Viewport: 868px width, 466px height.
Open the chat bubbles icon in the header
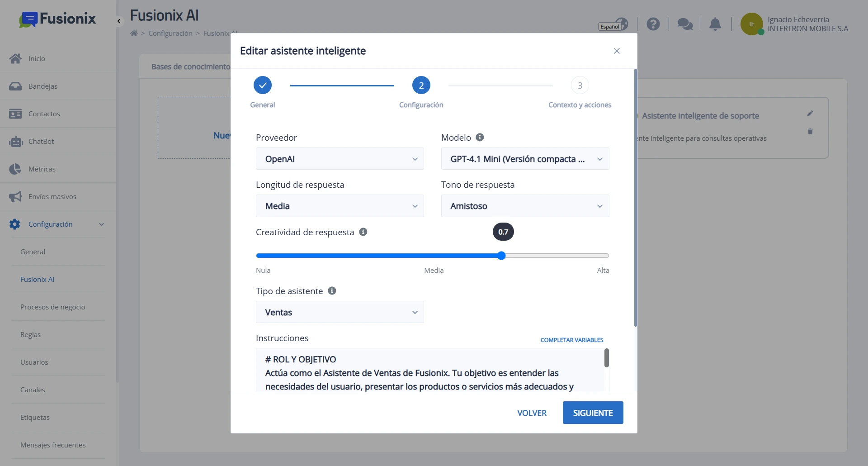click(685, 24)
